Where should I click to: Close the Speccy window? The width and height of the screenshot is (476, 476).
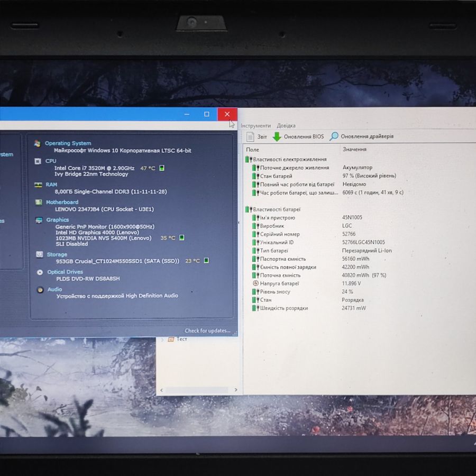[227, 114]
